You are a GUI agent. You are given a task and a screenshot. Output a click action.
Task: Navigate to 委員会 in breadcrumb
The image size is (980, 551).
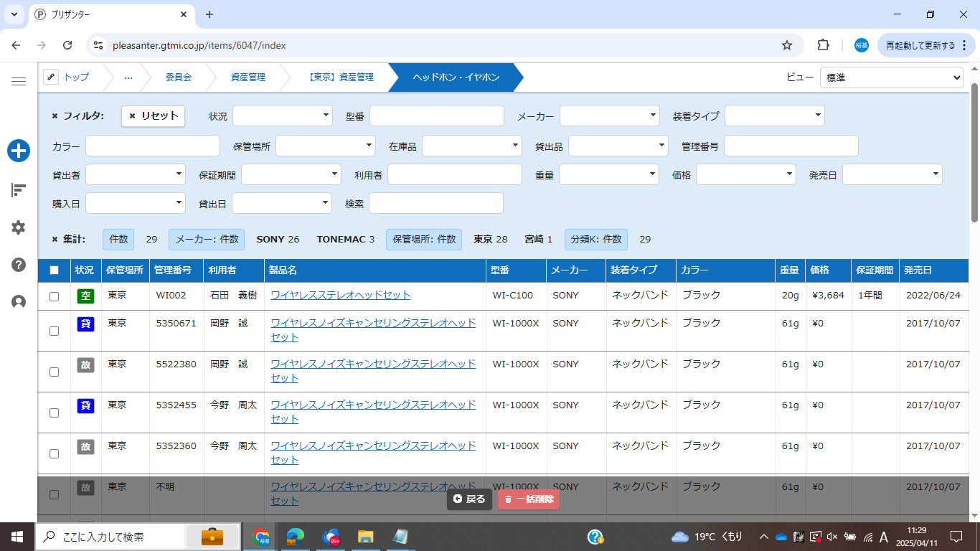pos(179,77)
